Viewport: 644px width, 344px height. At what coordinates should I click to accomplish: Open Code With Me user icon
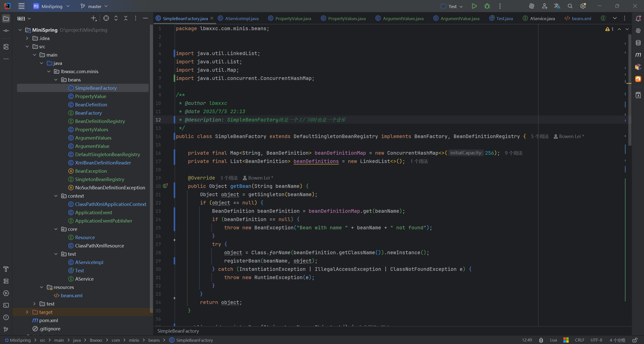(544, 6)
